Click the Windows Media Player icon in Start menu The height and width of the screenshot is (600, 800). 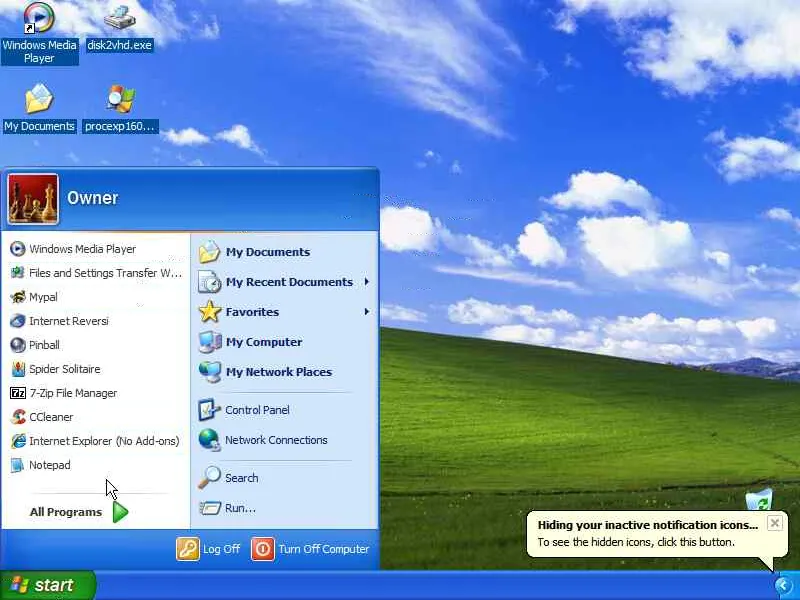point(18,249)
